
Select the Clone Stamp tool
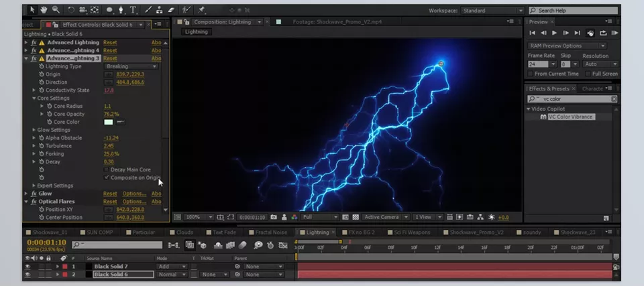pyautogui.click(x=160, y=9)
